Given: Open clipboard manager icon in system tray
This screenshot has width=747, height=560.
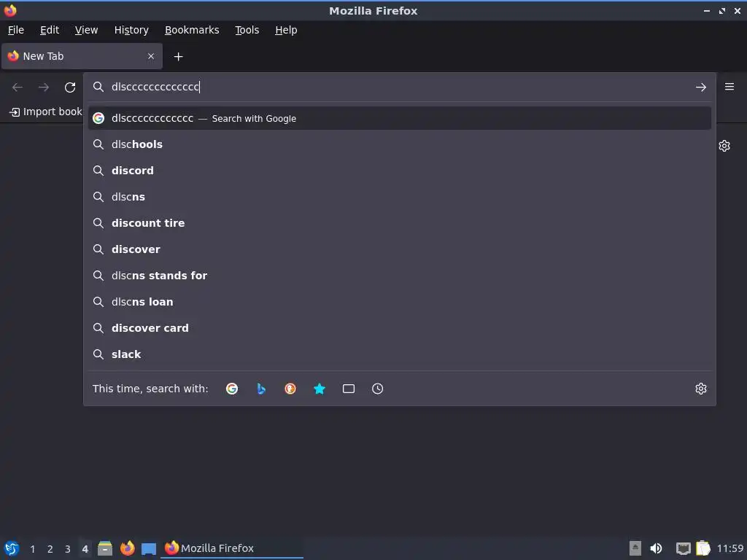Looking at the screenshot, I should [703, 548].
